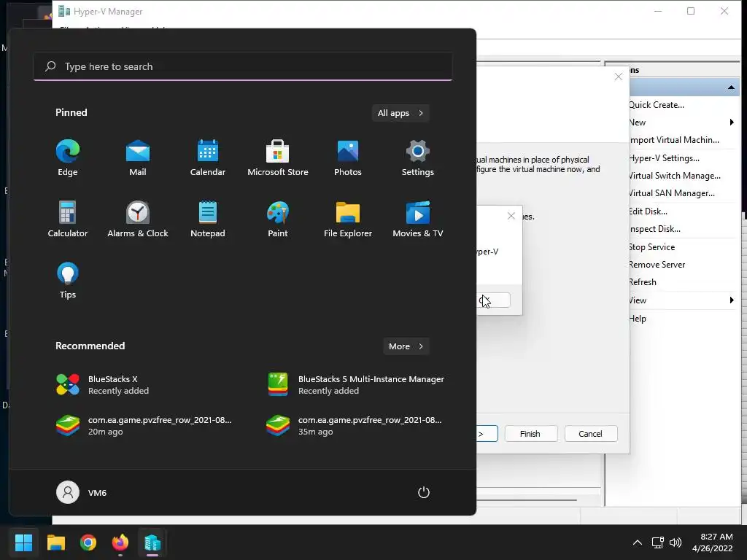Screen dimensions: 747x560
Task: Click the Windows Start button on taskbar
Action: point(23,542)
